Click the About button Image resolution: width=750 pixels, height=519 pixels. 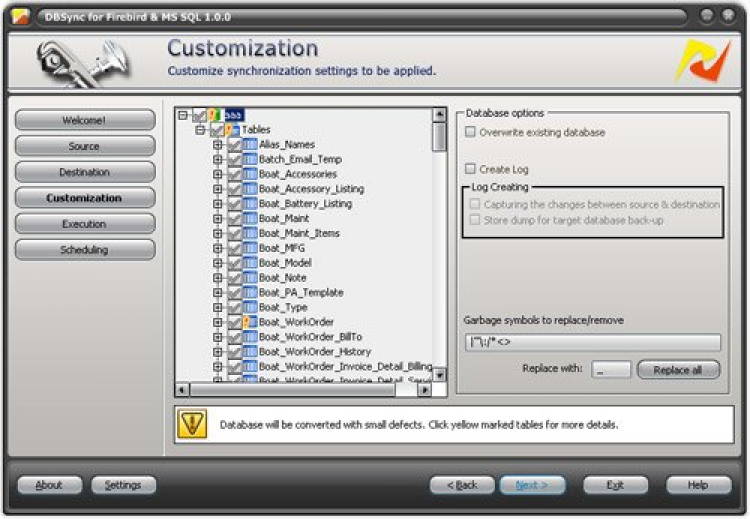50,485
